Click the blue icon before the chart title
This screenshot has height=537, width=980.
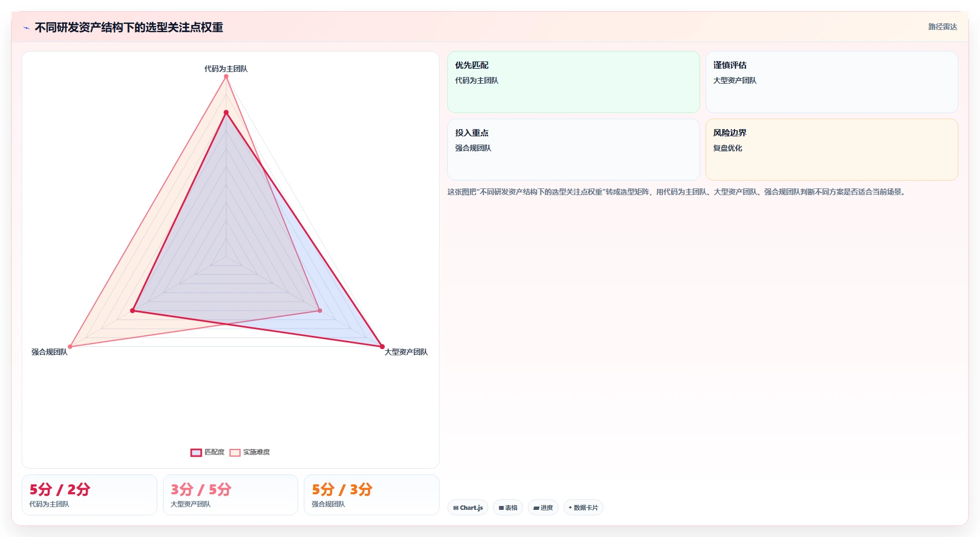click(27, 28)
